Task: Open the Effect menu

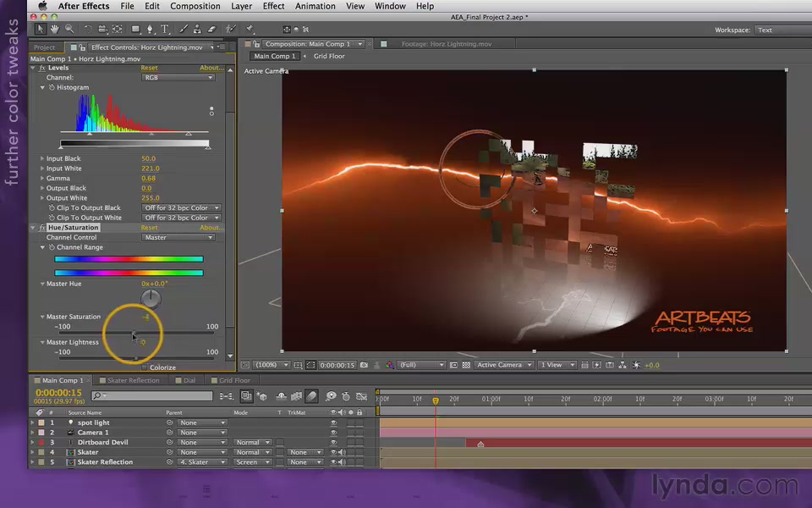Action: (x=273, y=6)
